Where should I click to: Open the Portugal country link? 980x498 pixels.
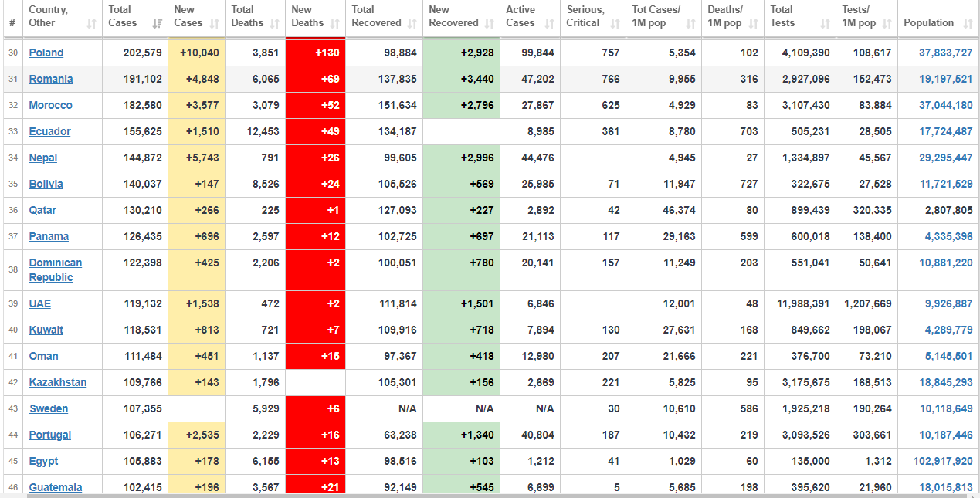[x=50, y=435]
